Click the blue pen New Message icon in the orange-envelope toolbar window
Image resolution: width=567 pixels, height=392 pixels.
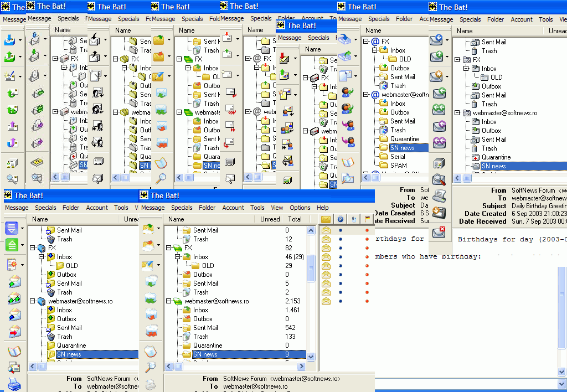click(x=158, y=76)
